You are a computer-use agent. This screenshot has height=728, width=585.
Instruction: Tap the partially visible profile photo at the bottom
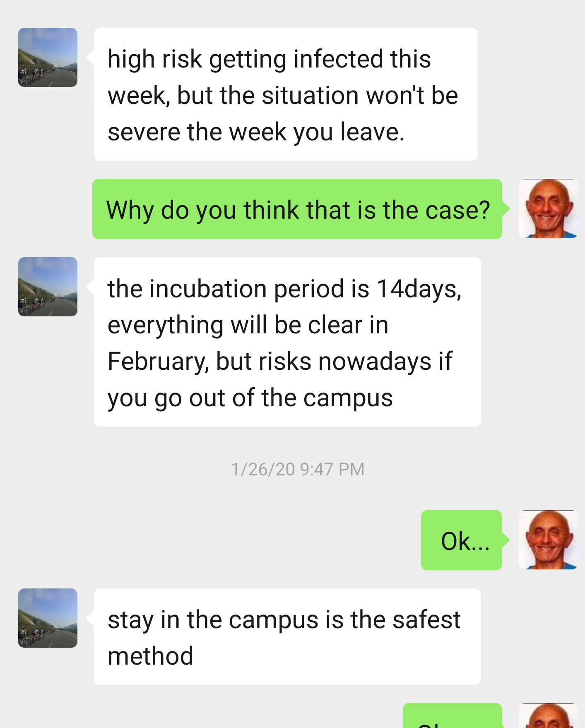click(548, 716)
